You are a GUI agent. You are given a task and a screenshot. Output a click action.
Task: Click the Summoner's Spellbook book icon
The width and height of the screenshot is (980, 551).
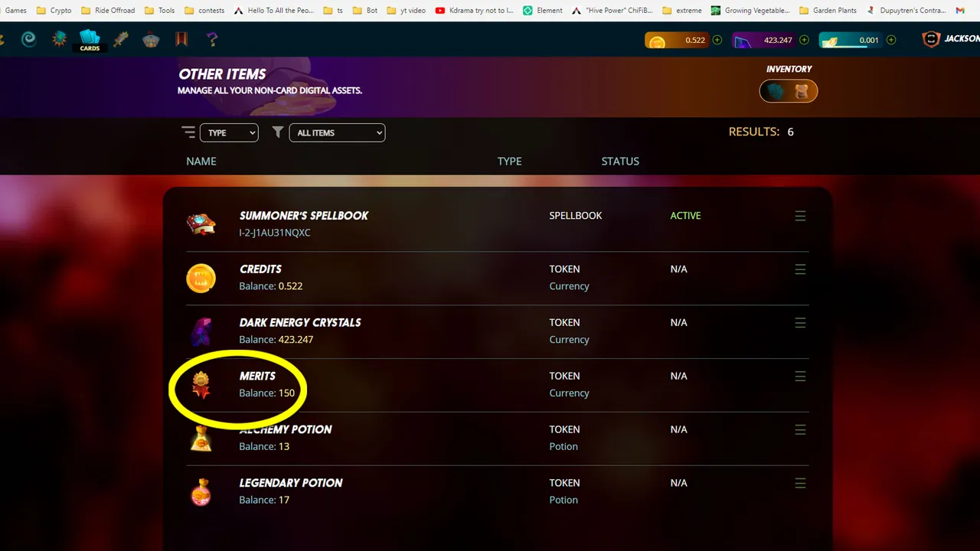pos(201,224)
